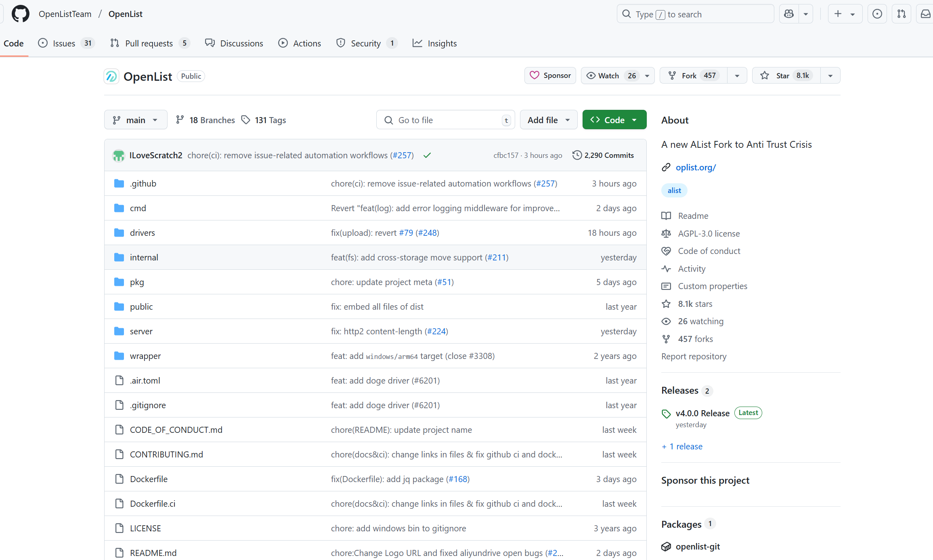Screen dimensions: 933x560
Task: Visit the oplist.org/ website link
Action: point(696,167)
